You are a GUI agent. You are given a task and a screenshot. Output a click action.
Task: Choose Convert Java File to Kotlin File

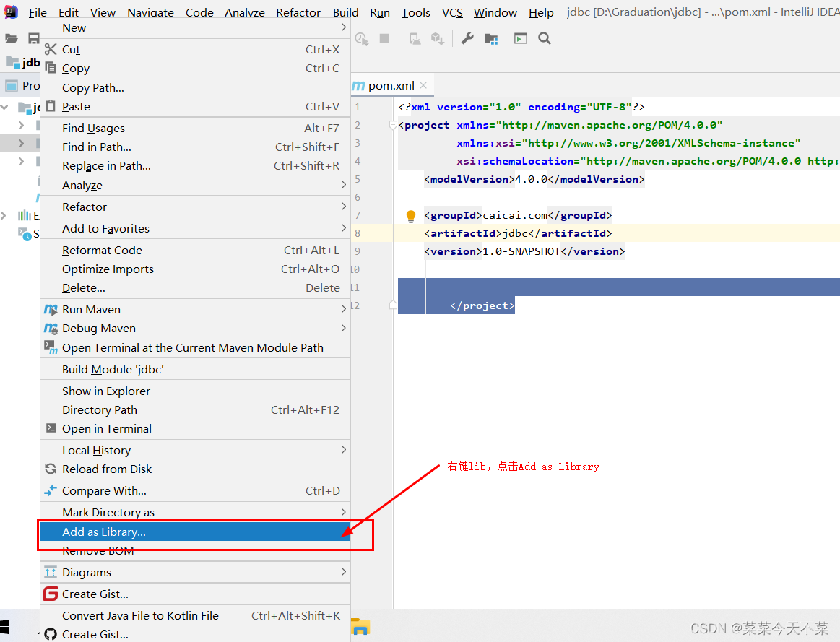pyautogui.click(x=196, y=616)
